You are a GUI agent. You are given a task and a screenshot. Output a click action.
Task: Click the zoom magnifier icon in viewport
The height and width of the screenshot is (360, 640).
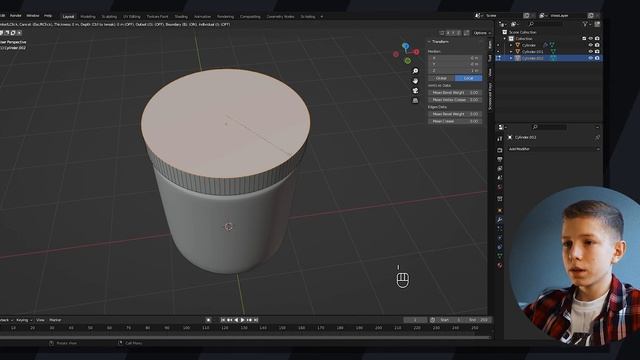coord(415,71)
